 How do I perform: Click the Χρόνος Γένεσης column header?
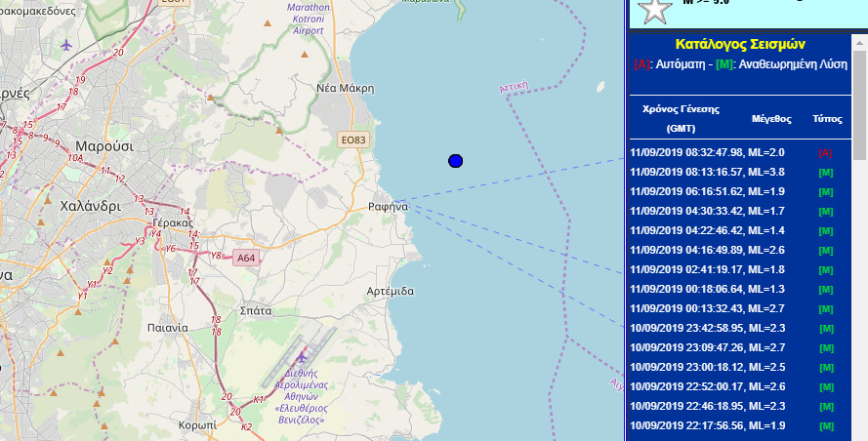pos(681,118)
